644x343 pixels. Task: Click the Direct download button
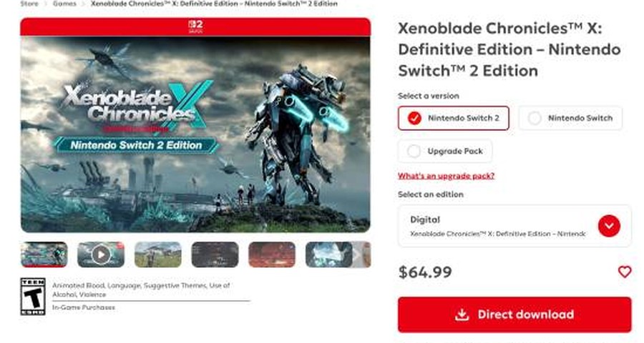pos(514,314)
